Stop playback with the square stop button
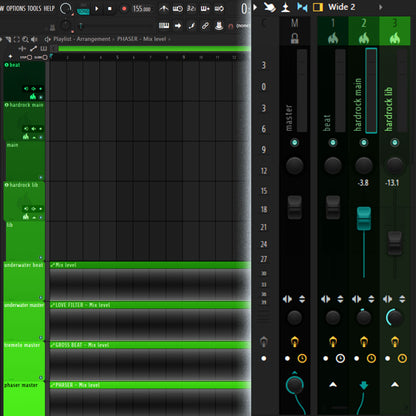Image resolution: width=416 pixels, height=416 pixels. pyautogui.click(x=110, y=9)
